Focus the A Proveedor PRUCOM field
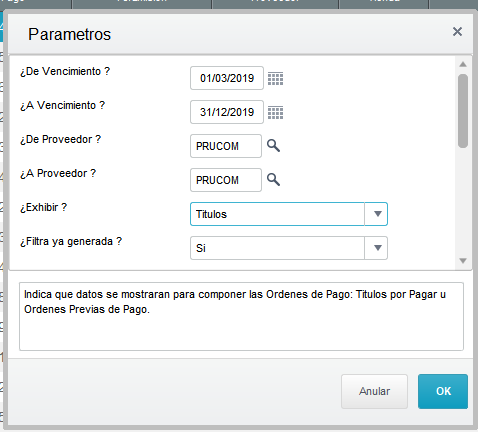The height and width of the screenshot is (432, 478). coord(226,180)
